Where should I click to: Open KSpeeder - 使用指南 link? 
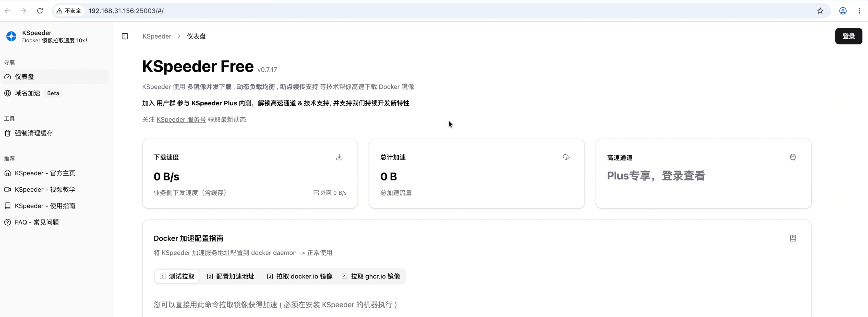tap(45, 206)
